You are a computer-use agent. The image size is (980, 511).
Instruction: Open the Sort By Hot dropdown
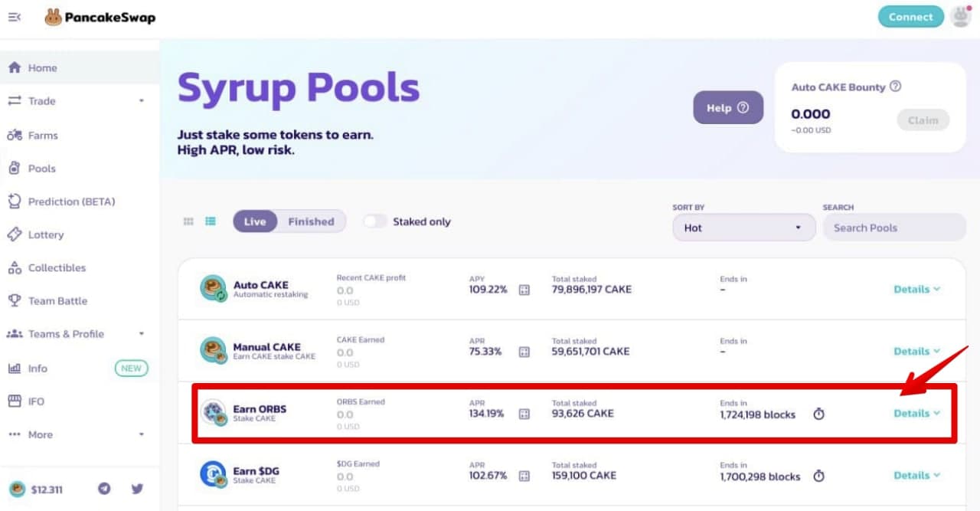click(x=744, y=228)
